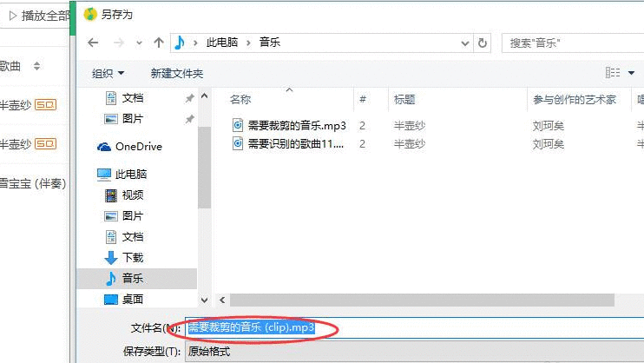
Task: Open the 保存类型 combo box
Action: coord(414,352)
